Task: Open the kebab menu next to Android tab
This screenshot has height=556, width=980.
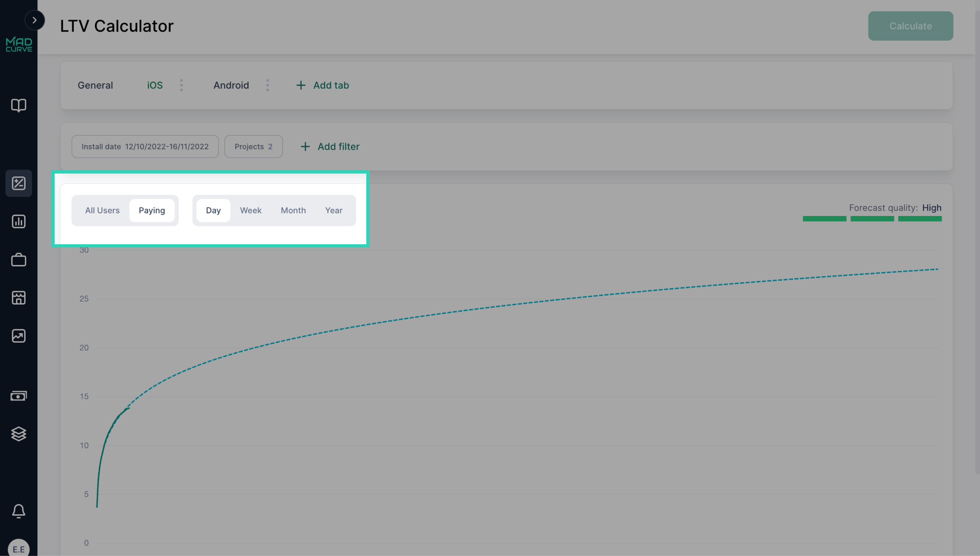Action: [268, 85]
